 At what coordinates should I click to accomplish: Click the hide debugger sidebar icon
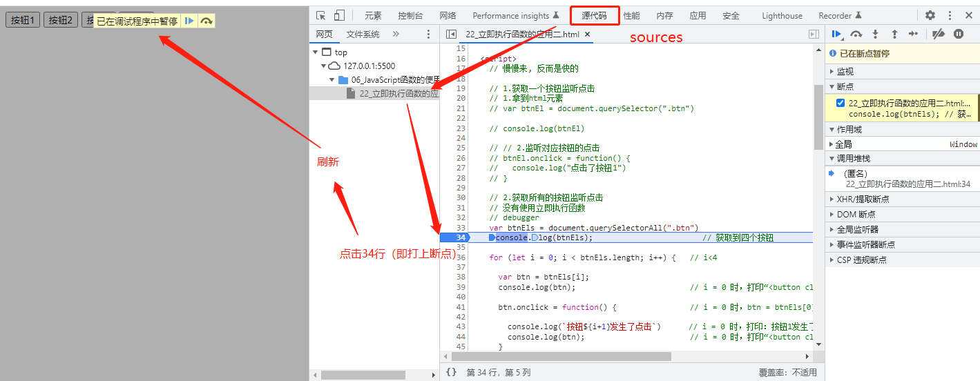(814, 34)
